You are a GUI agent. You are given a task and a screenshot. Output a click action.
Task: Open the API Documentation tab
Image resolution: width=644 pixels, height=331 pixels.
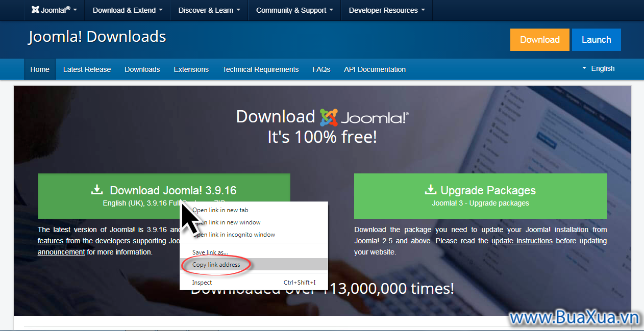(375, 69)
